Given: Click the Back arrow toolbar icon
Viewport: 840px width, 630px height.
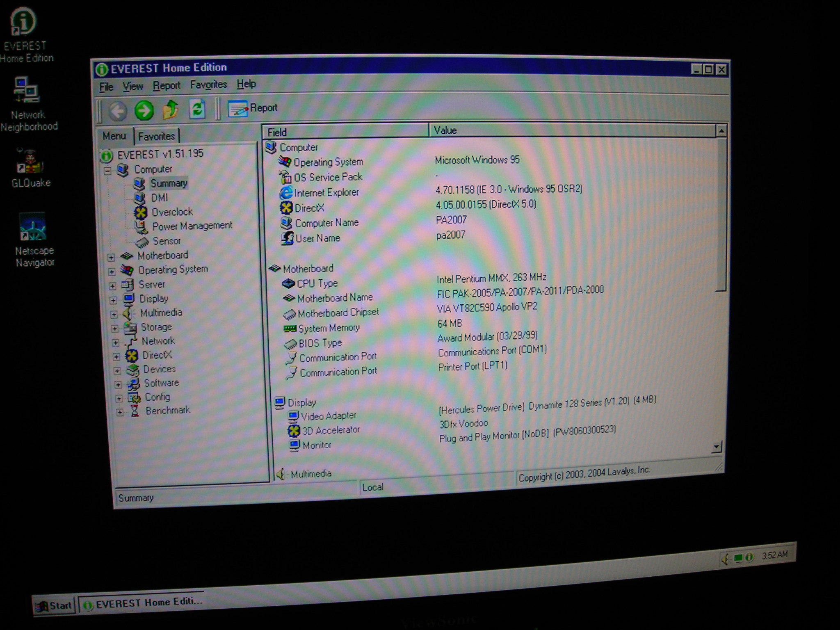Looking at the screenshot, I should click(117, 111).
